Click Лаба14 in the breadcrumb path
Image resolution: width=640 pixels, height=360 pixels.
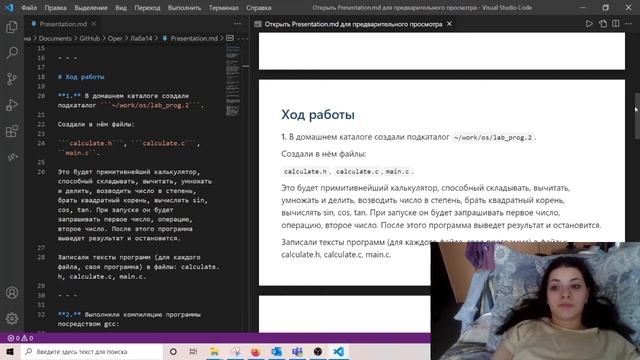(x=141, y=38)
